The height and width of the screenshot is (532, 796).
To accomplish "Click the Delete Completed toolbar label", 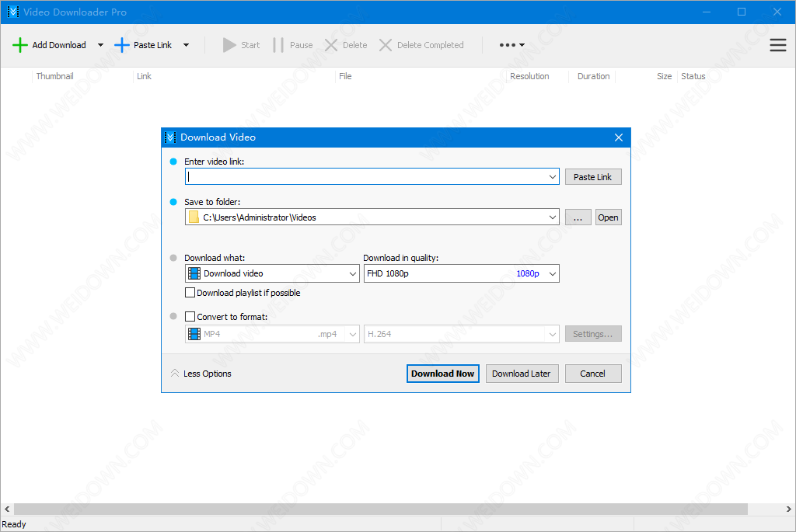I will (430, 45).
